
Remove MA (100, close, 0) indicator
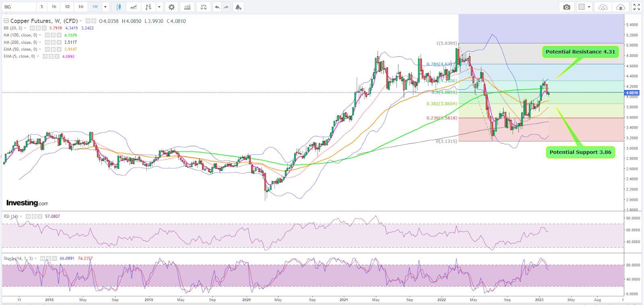pyautogui.click(x=59, y=35)
